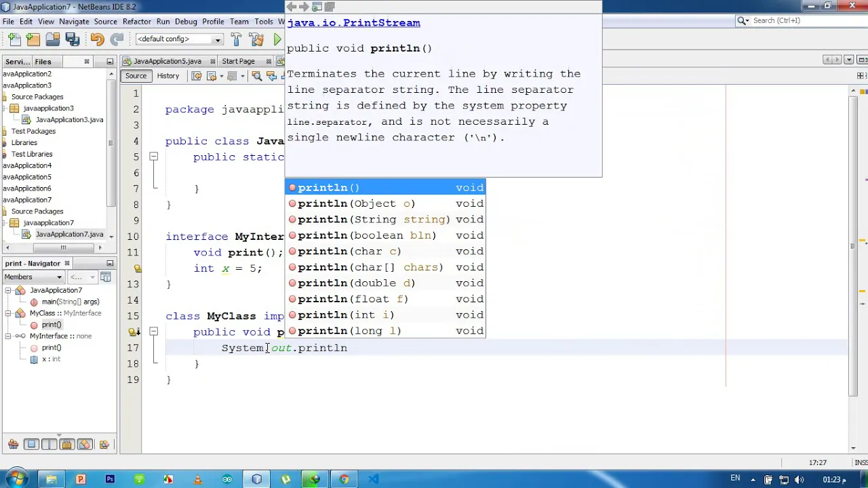The height and width of the screenshot is (488, 868).
Task: Minimize the Navigator panel
Action: [x=110, y=263]
